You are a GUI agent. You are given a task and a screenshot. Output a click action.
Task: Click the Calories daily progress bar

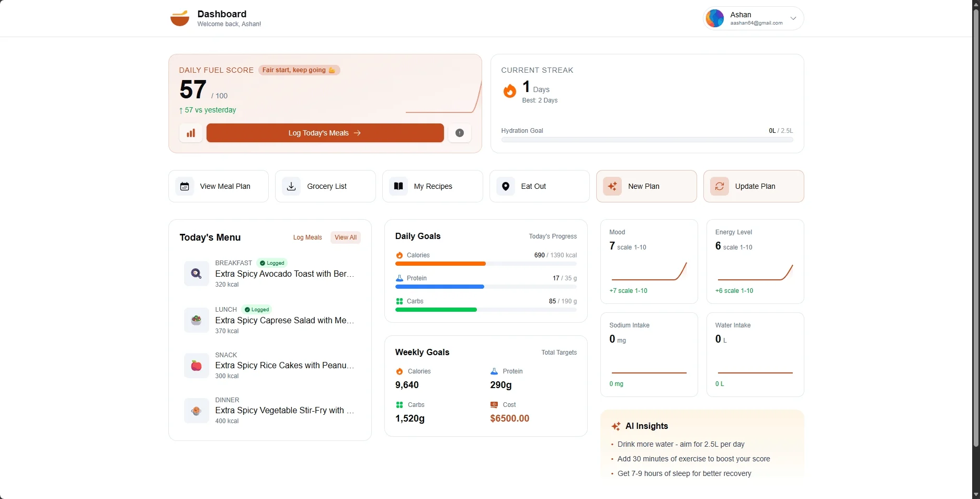[x=486, y=264]
